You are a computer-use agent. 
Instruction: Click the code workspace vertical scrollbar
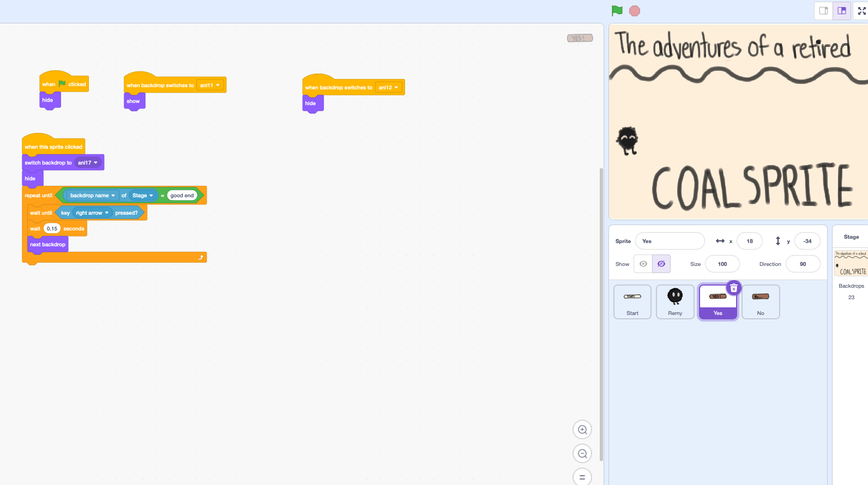tap(601, 314)
